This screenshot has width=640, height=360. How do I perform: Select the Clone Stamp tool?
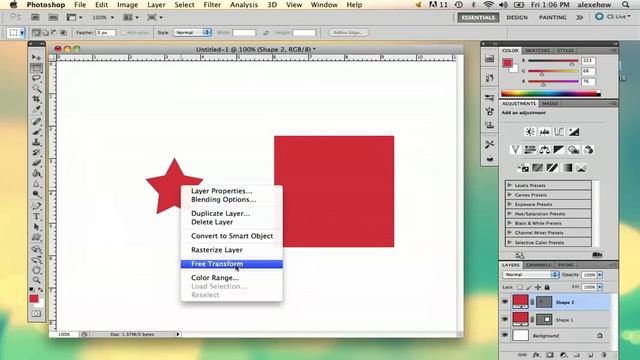[x=36, y=142]
